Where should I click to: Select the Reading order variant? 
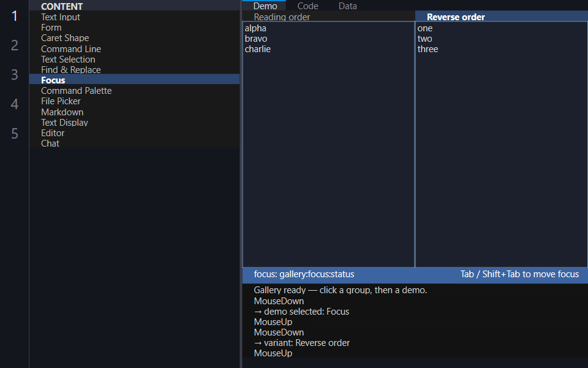coord(328,17)
